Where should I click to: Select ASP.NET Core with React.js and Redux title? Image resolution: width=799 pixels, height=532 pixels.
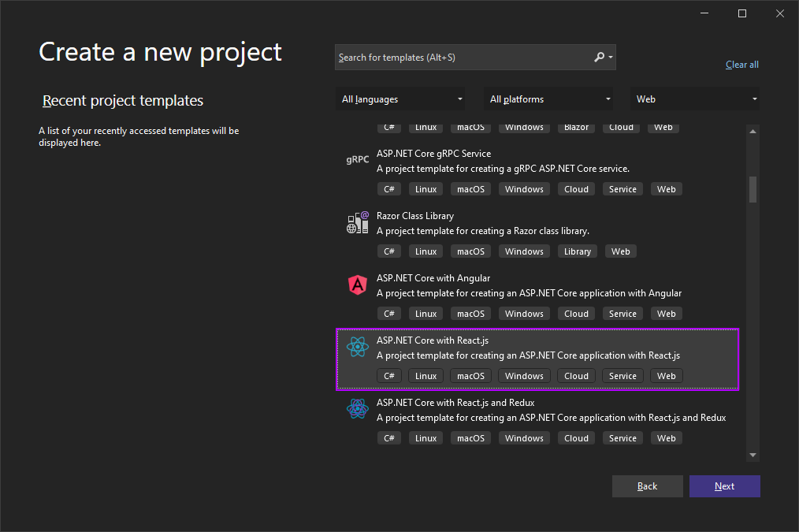point(455,402)
